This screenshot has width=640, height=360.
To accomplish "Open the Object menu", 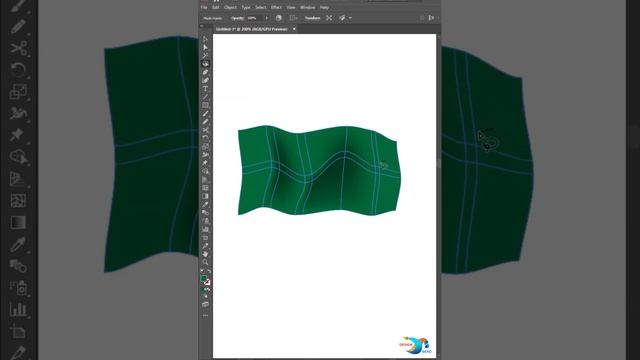I will click(230, 7).
